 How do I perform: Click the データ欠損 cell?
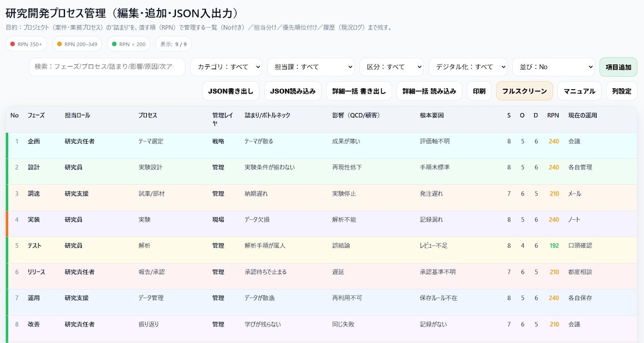[257, 219]
